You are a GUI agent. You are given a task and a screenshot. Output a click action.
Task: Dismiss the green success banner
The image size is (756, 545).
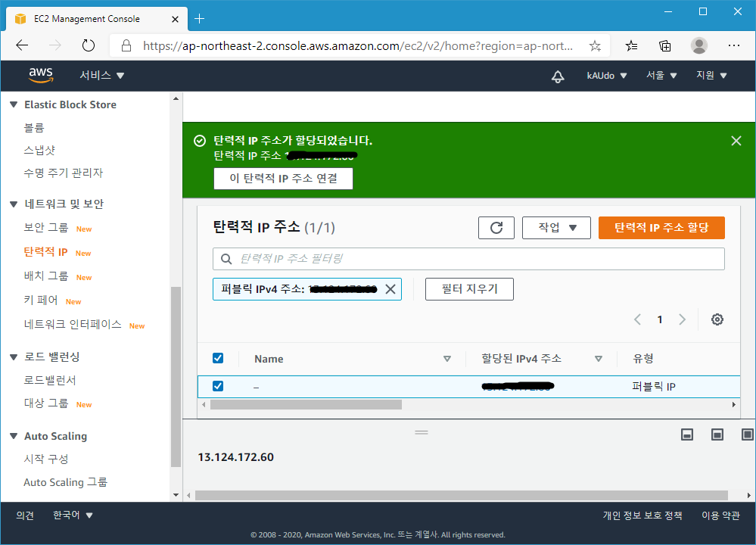coord(736,141)
